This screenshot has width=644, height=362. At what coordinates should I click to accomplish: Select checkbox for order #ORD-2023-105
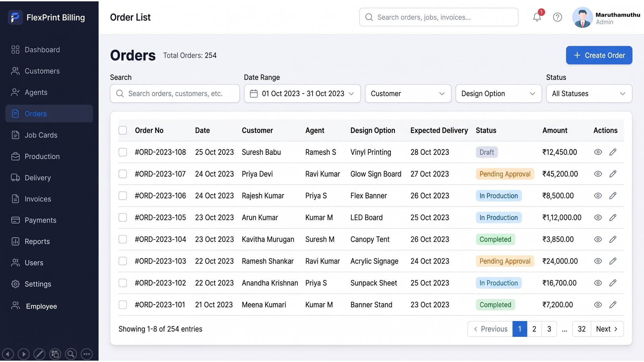123,218
